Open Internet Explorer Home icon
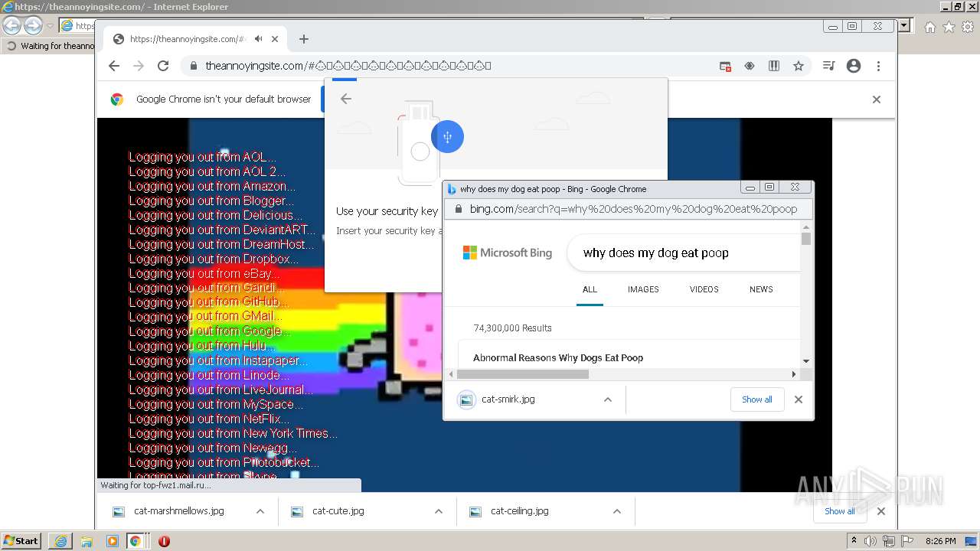Screen dimensions: 980x551 pos(930,27)
